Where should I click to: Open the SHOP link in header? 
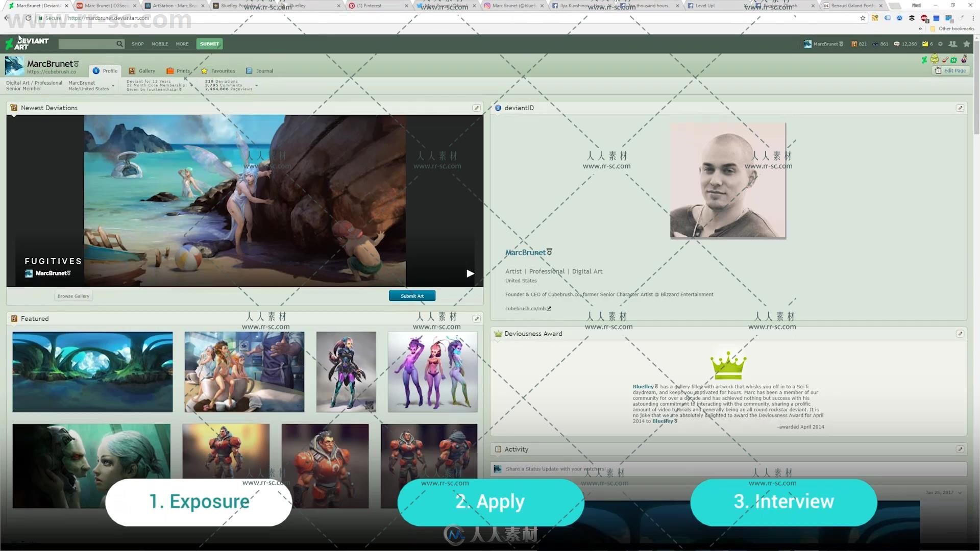pyautogui.click(x=137, y=44)
